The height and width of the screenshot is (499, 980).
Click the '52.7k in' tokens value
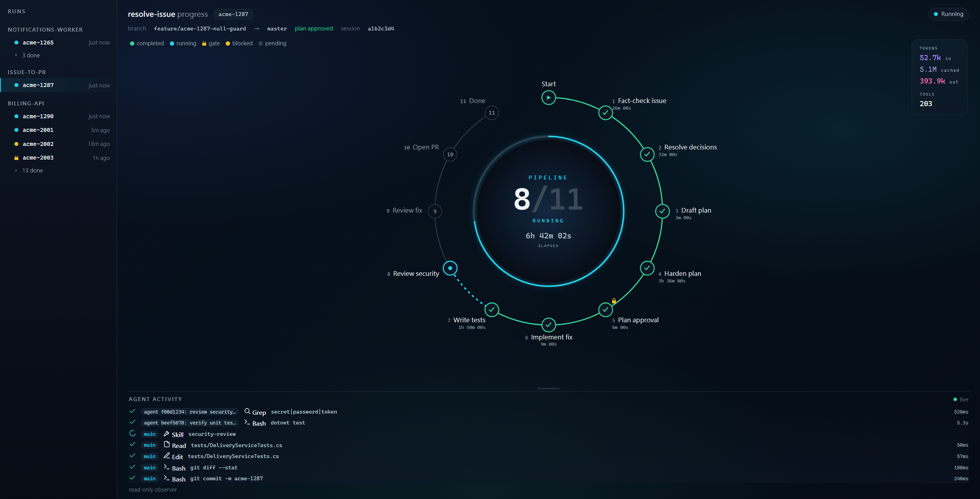pos(935,58)
